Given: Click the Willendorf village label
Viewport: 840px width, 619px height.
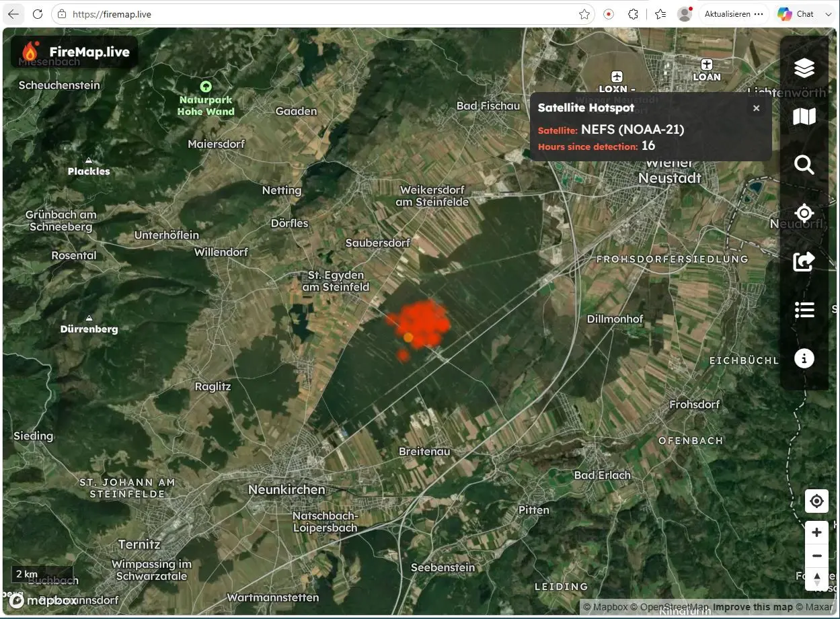Looking at the screenshot, I should [221, 252].
